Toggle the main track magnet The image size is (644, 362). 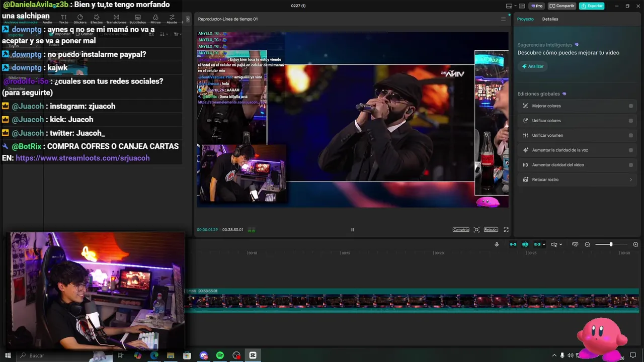click(x=513, y=244)
